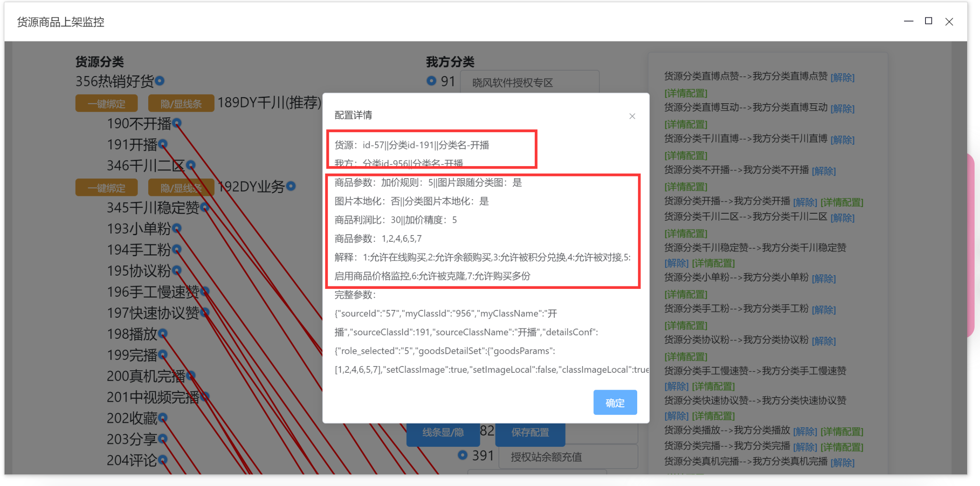Open 详情配置 for 小单粉 mapping

(686, 294)
